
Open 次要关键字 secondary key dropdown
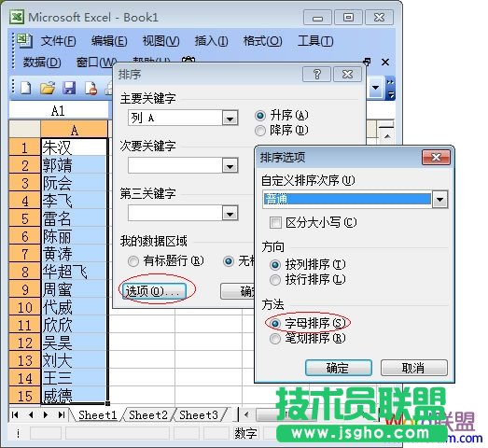pos(230,165)
